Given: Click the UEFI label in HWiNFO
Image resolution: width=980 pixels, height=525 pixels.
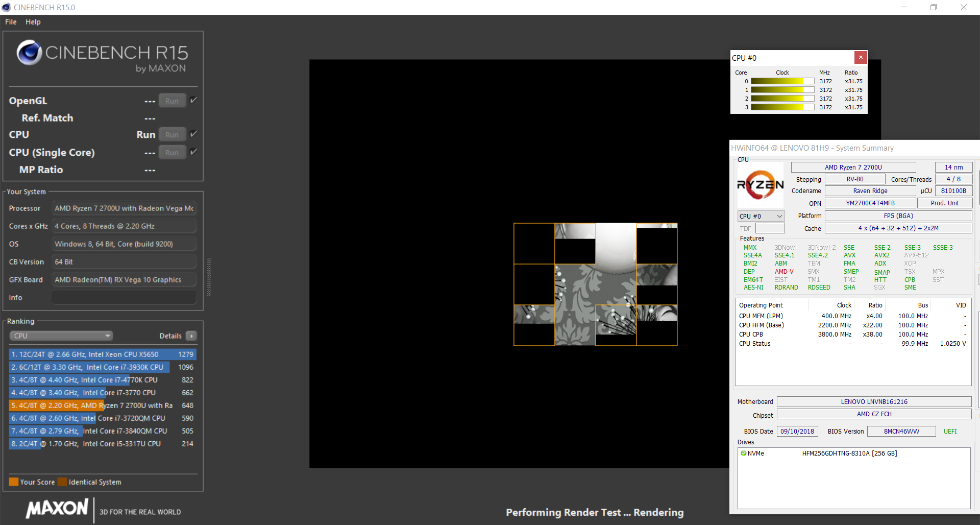Looking at the screenshot, I should point(950,431).
